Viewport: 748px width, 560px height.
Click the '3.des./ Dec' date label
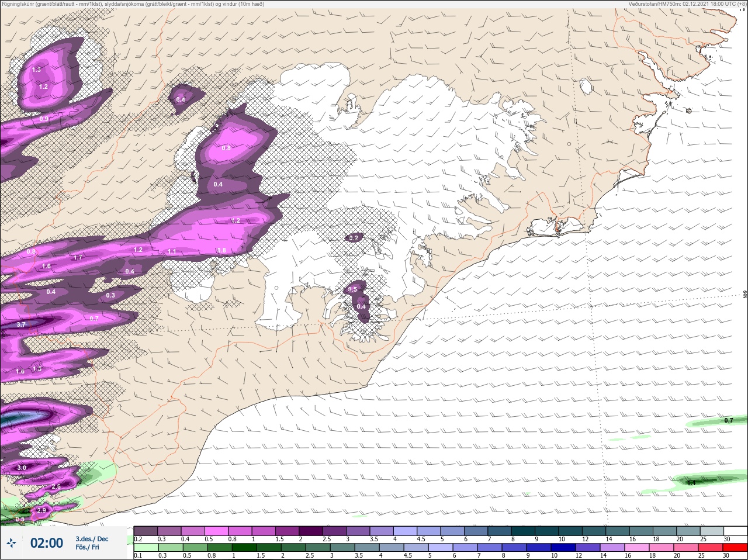[92, 539]
